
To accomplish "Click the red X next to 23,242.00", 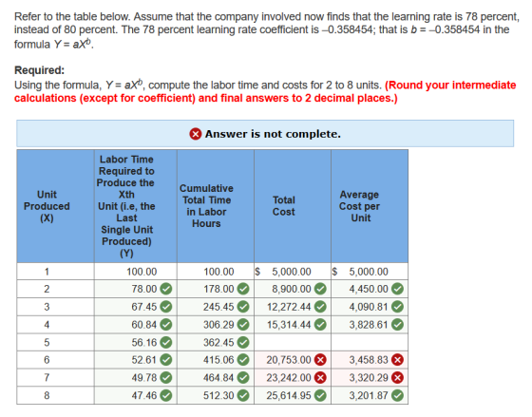I will tap(320, 377).
